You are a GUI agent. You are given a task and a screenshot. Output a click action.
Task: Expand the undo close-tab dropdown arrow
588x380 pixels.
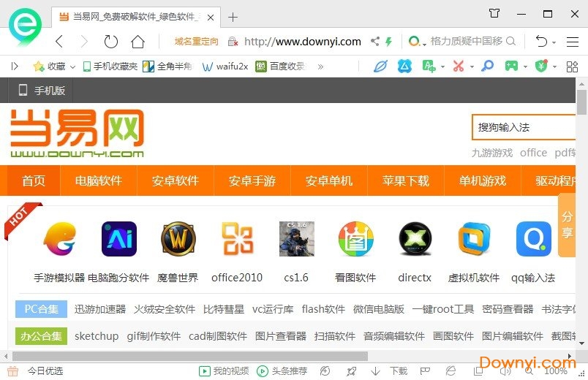click(x=554, y=42)
